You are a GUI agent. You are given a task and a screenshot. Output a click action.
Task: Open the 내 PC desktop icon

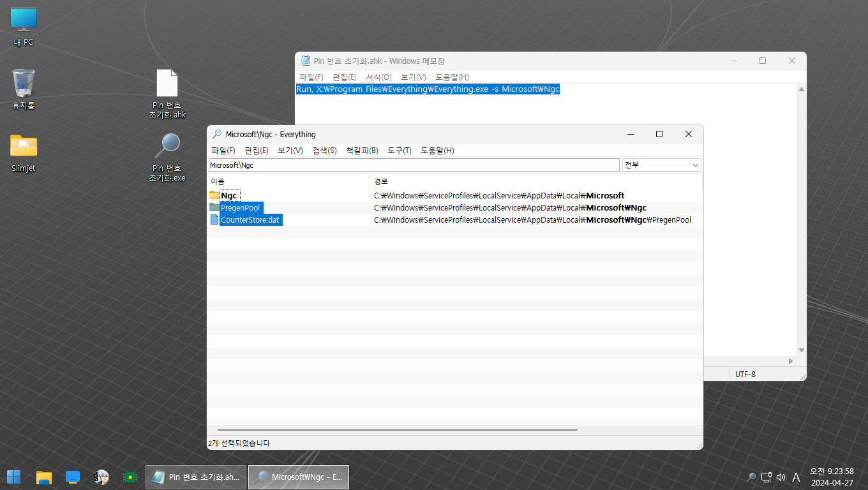(24, 27)
